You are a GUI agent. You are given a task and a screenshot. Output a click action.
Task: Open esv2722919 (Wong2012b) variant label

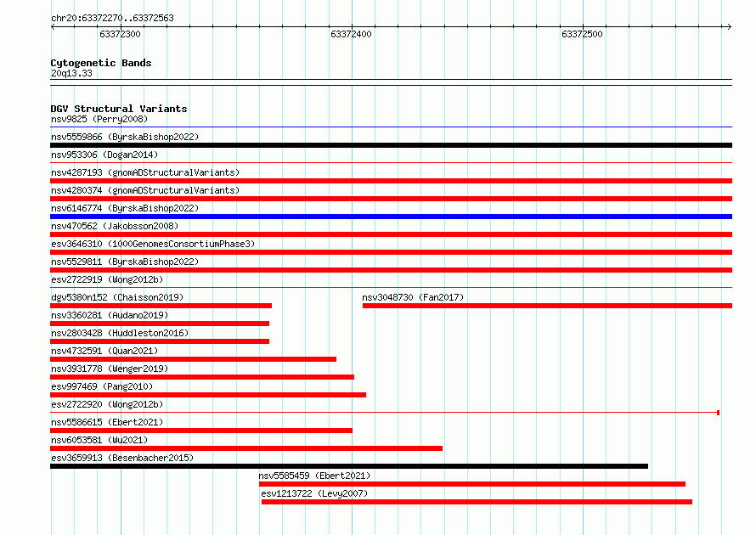click(x=107, y=279)
